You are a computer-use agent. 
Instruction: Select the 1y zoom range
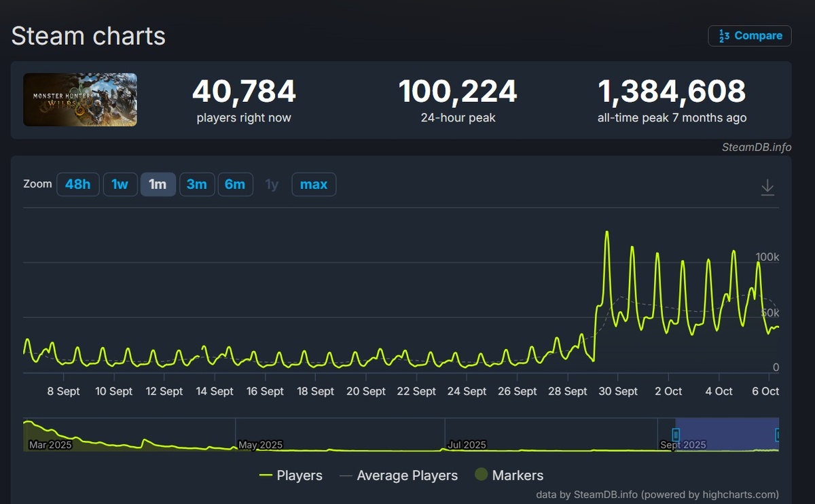click(272, 184)
